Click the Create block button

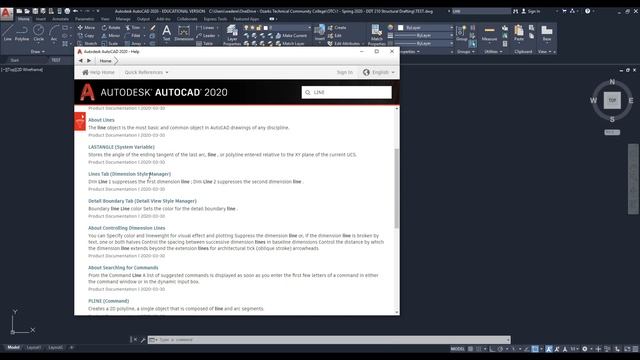337,27
